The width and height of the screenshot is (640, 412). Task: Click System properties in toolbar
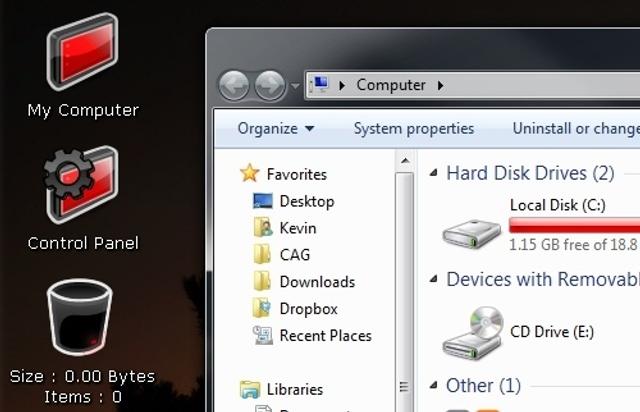(413, 129)
